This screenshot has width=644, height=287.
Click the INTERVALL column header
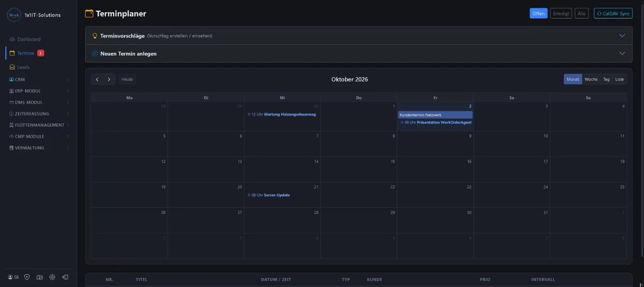pos(543,280)
